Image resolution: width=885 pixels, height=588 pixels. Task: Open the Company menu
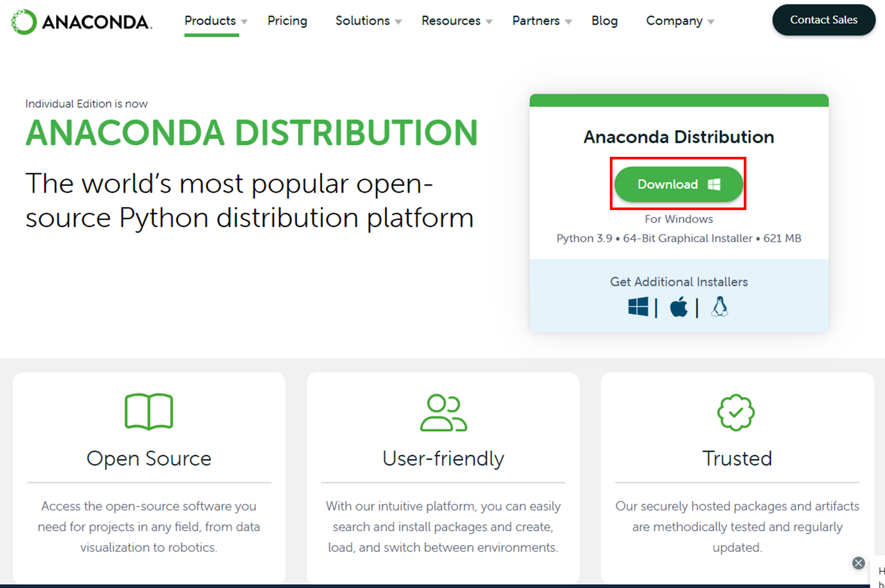[674, 20]
